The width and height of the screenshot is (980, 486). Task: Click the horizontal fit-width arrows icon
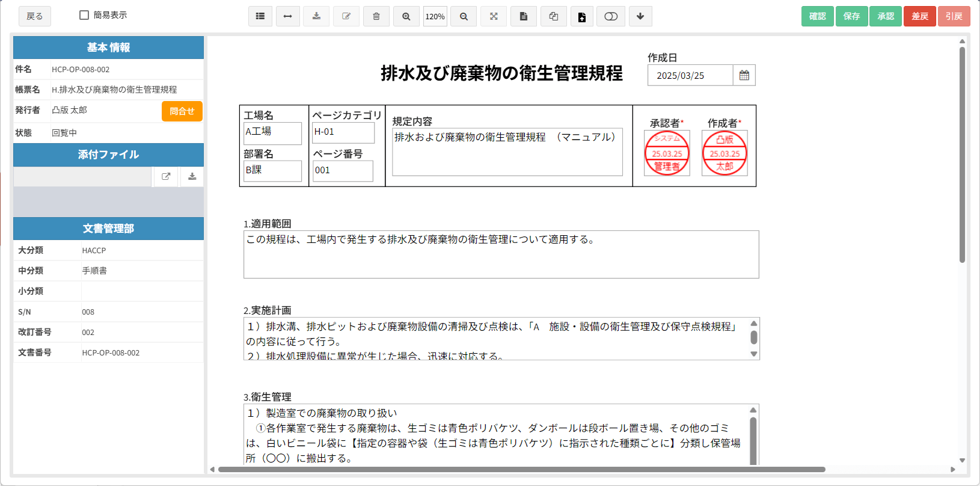(288, 16)
